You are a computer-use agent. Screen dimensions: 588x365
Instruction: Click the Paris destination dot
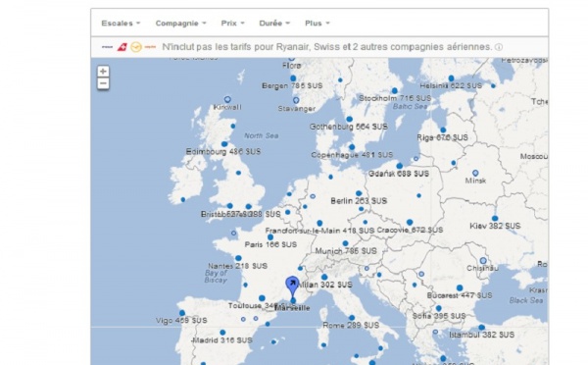(270, 237)
